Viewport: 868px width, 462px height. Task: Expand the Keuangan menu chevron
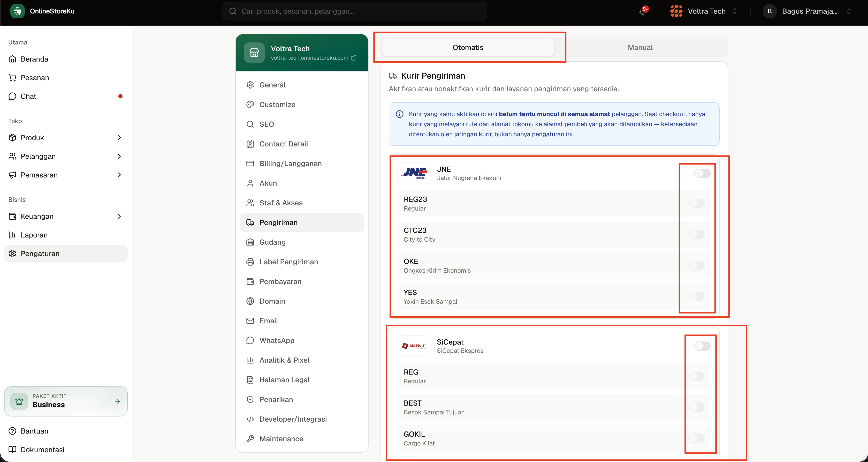click(119, 216)
